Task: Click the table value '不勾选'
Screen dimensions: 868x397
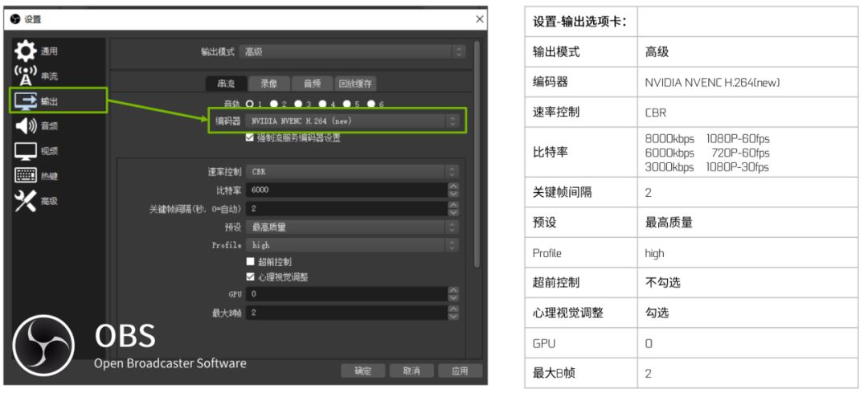Action: coord(662,282)
